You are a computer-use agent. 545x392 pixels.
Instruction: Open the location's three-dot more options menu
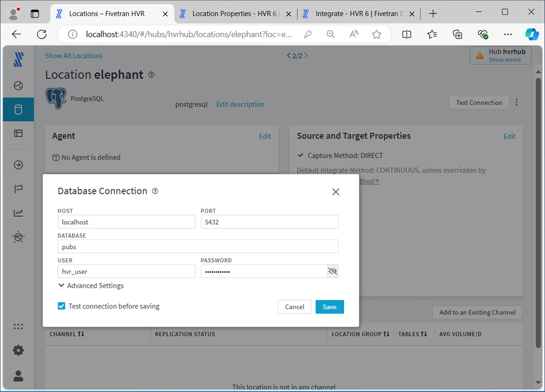(x=517, y=103)
